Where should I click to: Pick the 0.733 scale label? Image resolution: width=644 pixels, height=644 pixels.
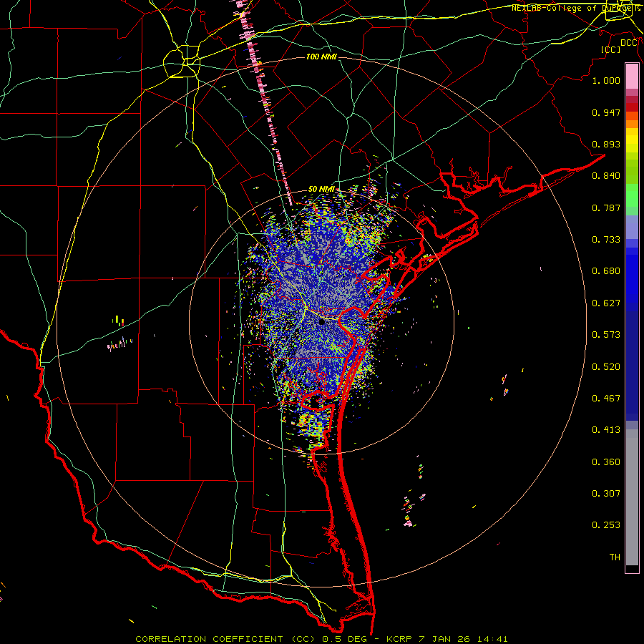tap(606, 240)
